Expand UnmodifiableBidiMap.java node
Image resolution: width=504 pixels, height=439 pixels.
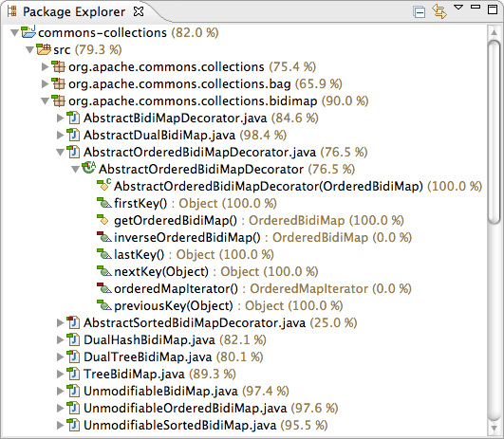[60, 391]
